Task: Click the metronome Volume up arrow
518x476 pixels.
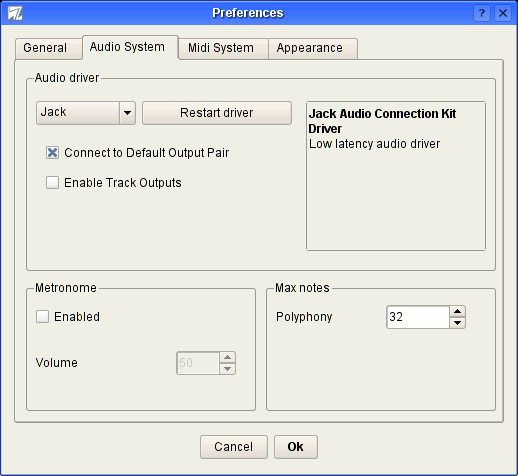Action: tap(227, 357)
